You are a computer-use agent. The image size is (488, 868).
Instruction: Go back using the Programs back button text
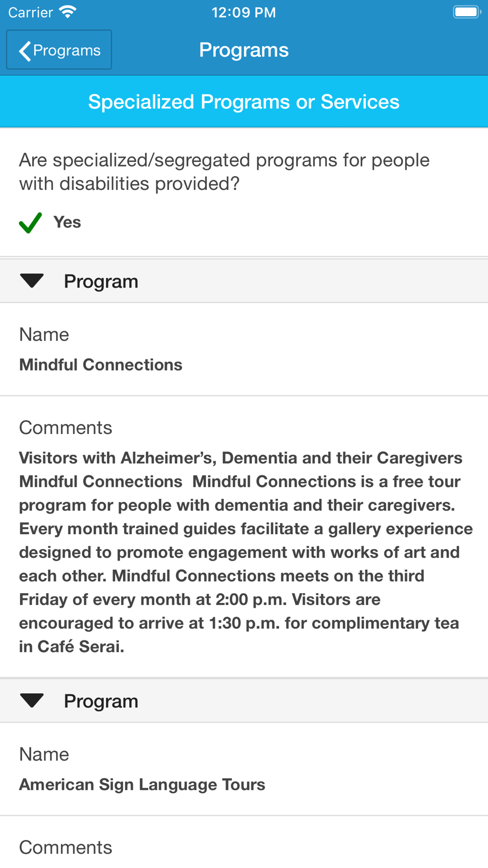[67, 50]
